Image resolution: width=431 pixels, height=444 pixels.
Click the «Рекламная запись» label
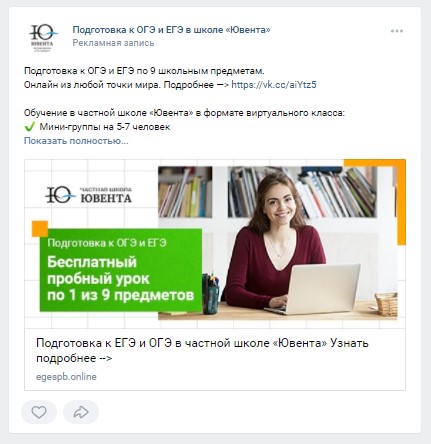coord(113,43)
